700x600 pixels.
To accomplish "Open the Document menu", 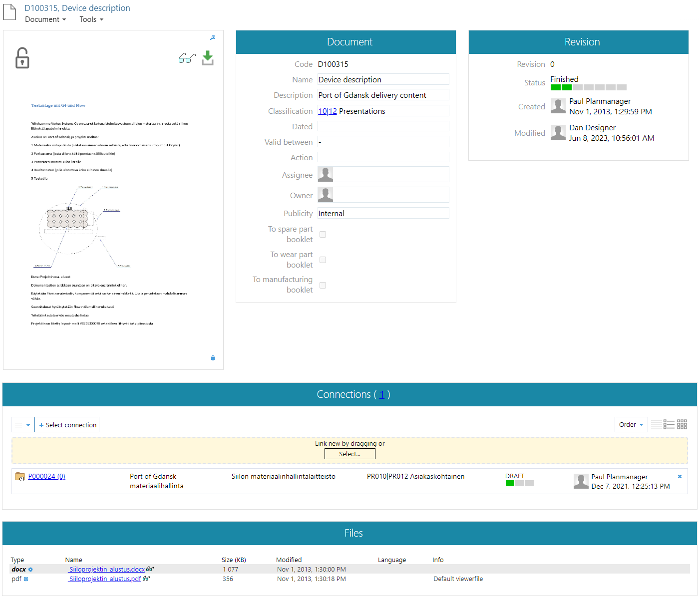I will coord(45,19).
